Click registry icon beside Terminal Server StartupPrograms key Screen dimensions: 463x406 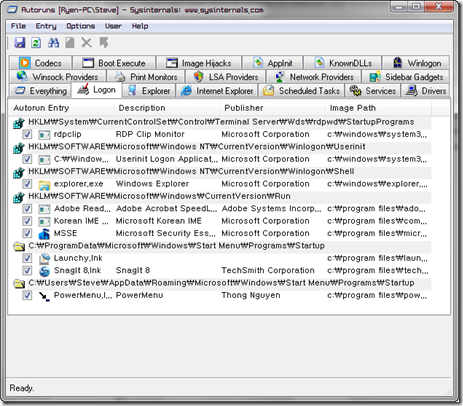click(19, 123)
